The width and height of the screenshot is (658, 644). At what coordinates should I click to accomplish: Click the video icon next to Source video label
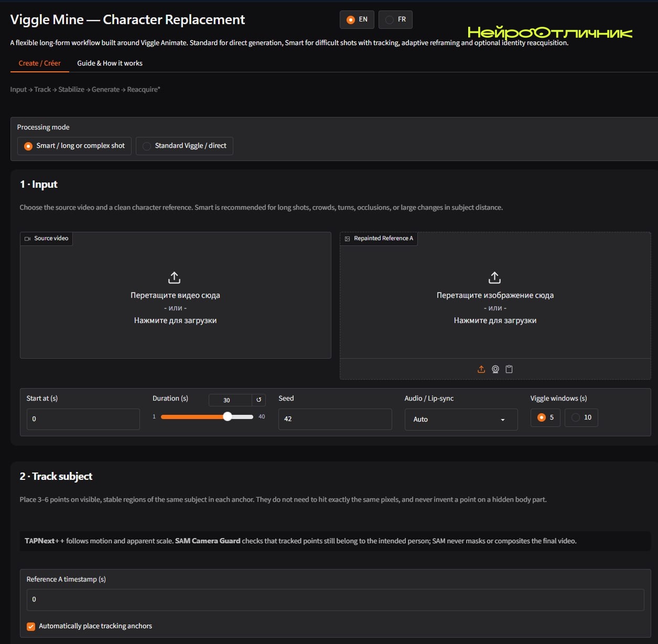pos(28,239)
